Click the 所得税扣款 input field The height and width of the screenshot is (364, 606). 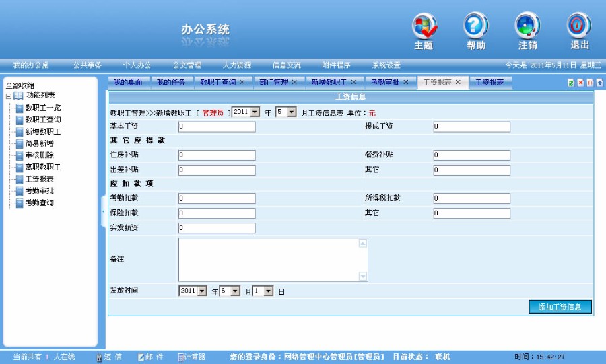(471, 198)
